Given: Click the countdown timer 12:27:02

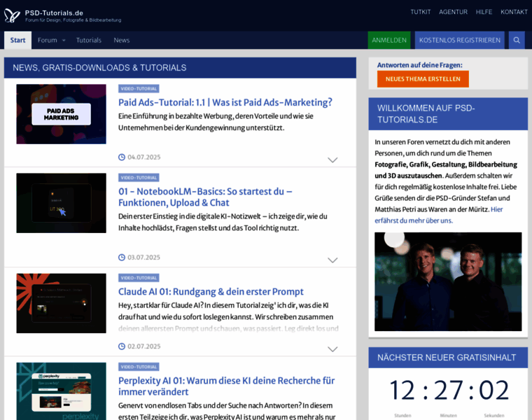Looking at the screenshot, I should 449,390.
